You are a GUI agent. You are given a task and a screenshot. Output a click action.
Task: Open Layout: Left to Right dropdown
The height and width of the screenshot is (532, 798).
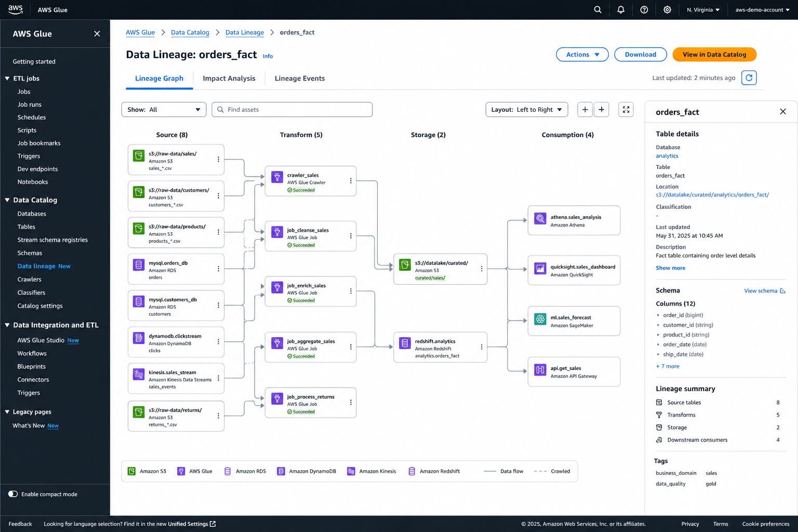(x=527, y=110)
